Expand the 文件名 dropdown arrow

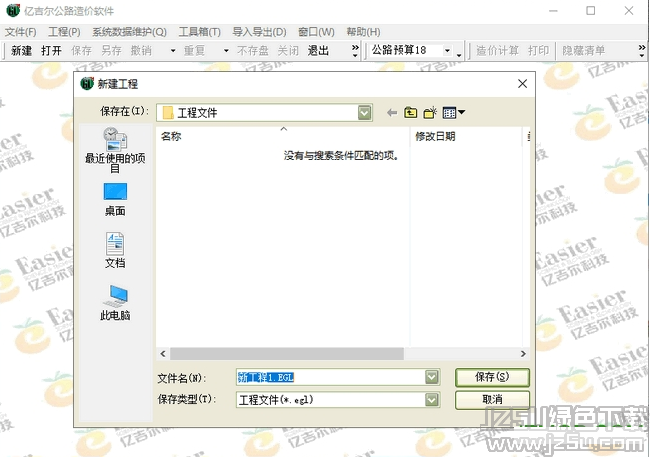[x=432, y=377]
